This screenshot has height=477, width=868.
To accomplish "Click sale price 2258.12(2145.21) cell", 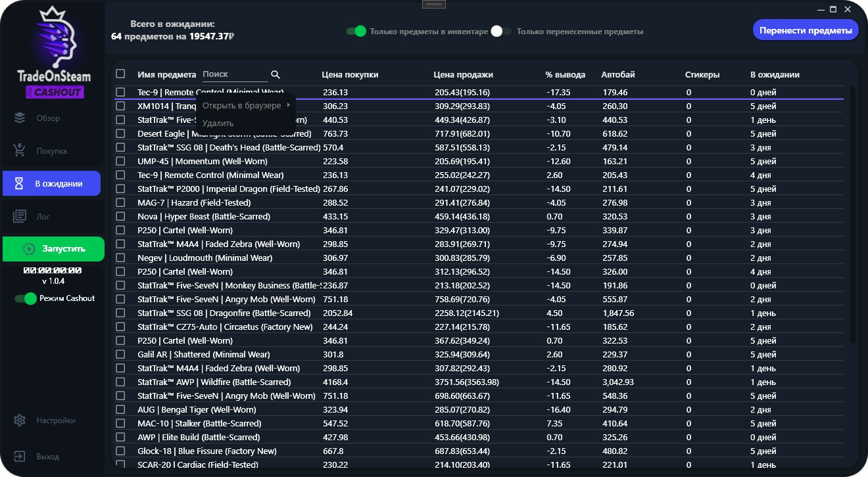I will click(467, 313).
